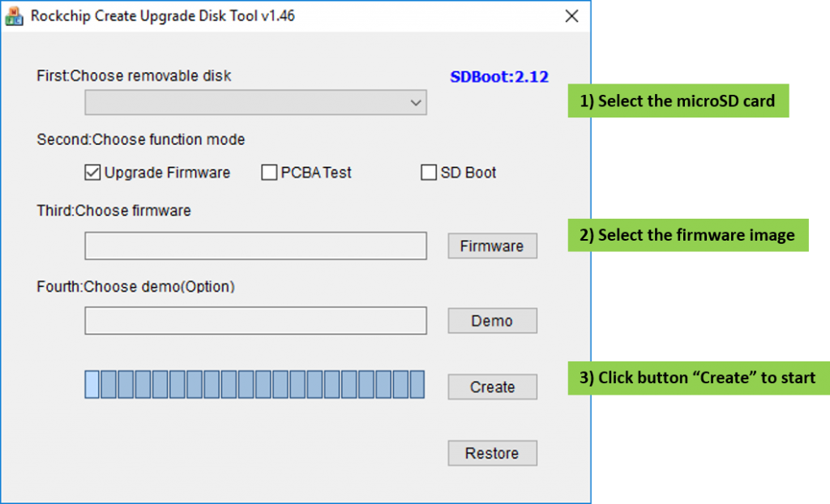This screenshot has width=830, height=504.
Task: Click the window title bar text
Action: (x=162, y=16)
